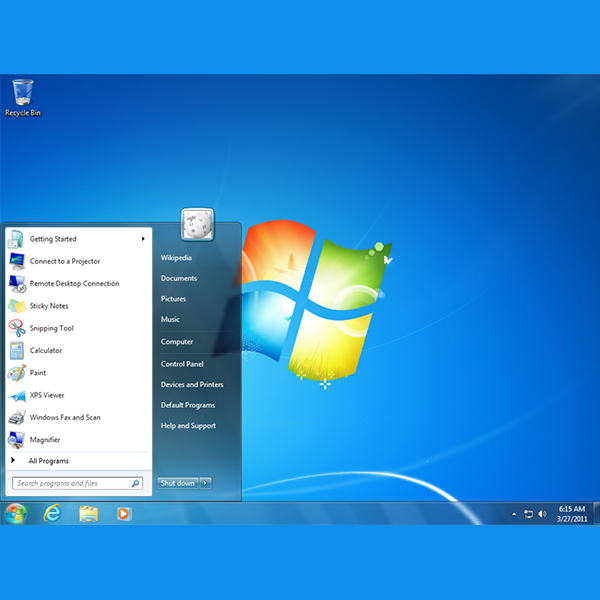Open Windows Explorer from the taskbar
The width and height of the screenshot is (600, 600).
click(x=88, y=514)
